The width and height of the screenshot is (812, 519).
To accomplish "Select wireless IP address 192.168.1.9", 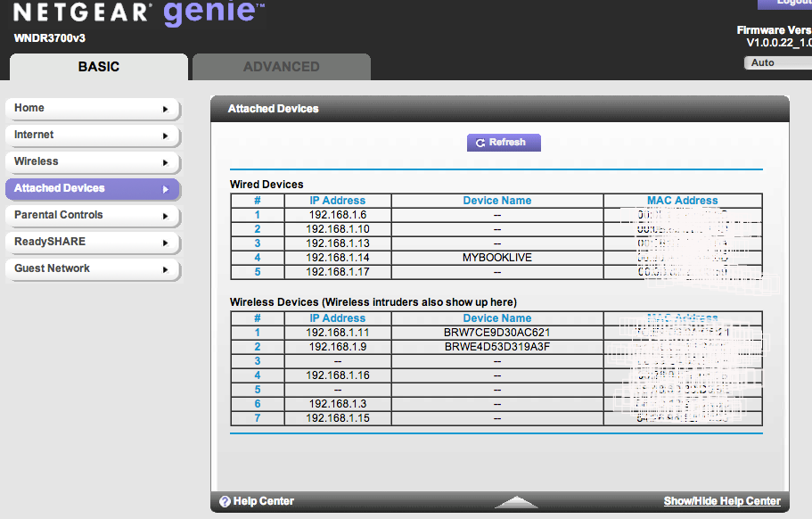I will coord(338,347).
